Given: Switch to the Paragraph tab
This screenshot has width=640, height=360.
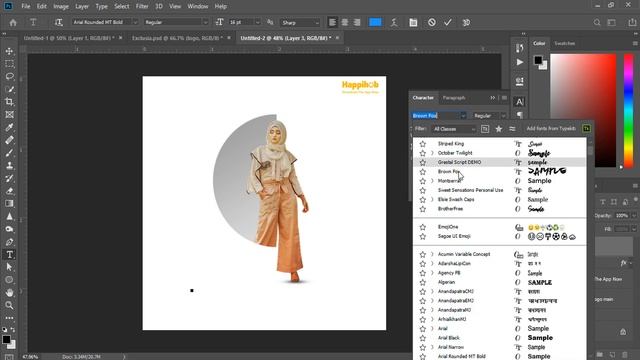Looking at the screenshot, I should [x=454, y=98].
